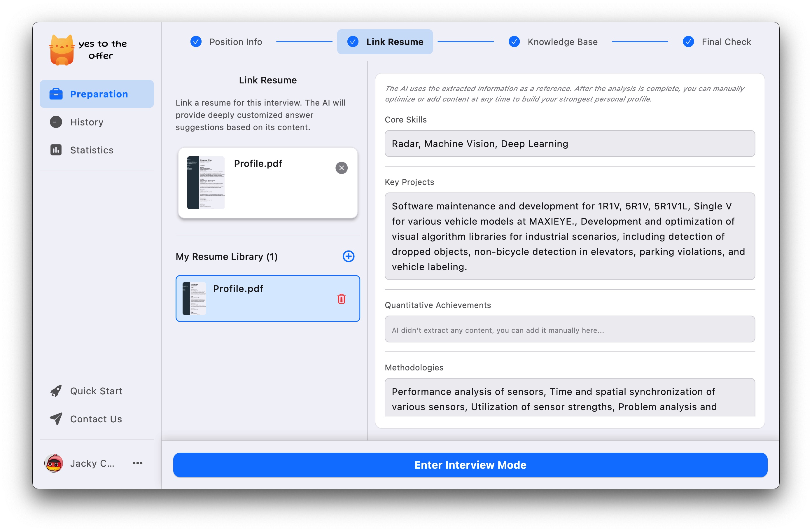The image size is (812, 532).
Task: Open the History section
Action: pyautogui.click(x=87, y=122)
